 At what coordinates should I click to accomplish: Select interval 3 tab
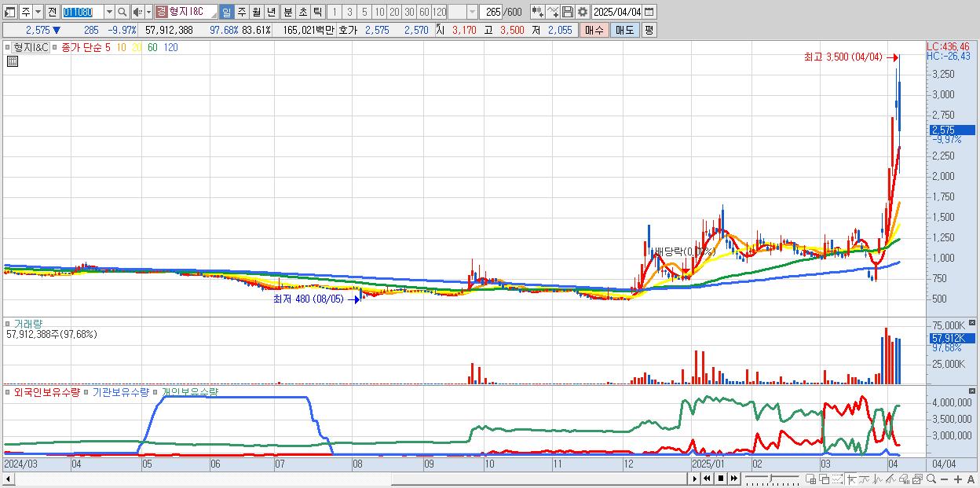tap(349, 12)
